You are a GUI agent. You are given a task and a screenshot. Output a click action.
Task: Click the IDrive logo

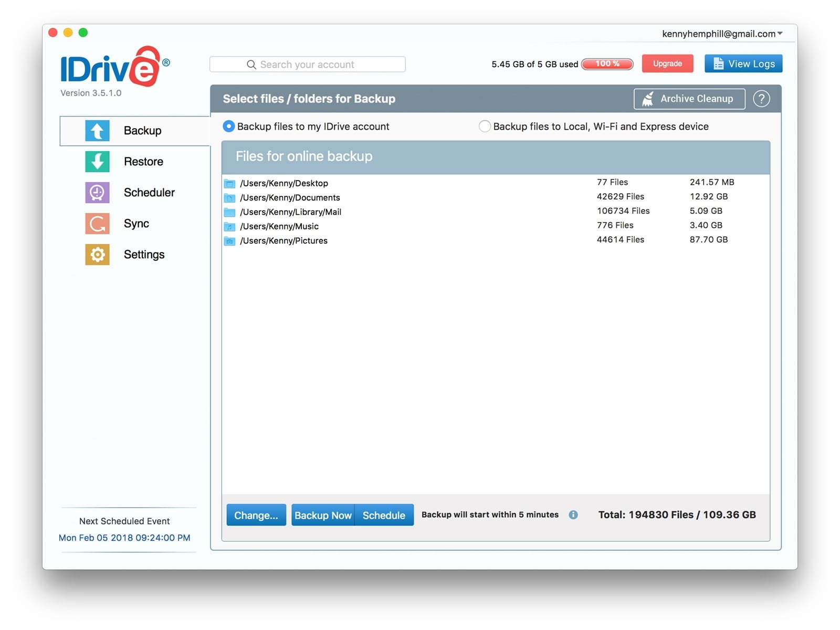coord(114,67)
